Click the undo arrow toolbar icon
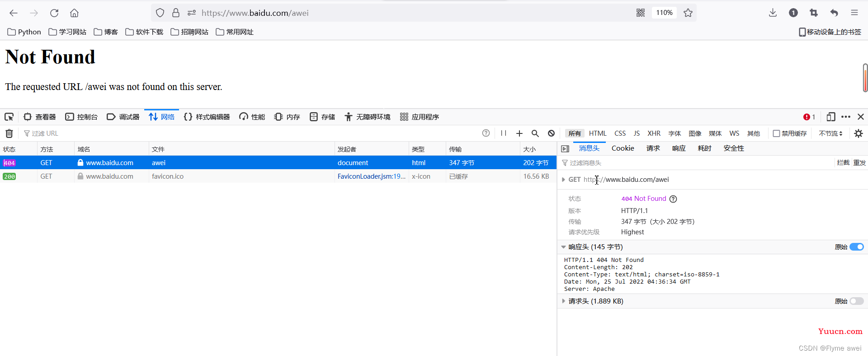The height and width of the screenshot is (356, 868). point(834,13)
